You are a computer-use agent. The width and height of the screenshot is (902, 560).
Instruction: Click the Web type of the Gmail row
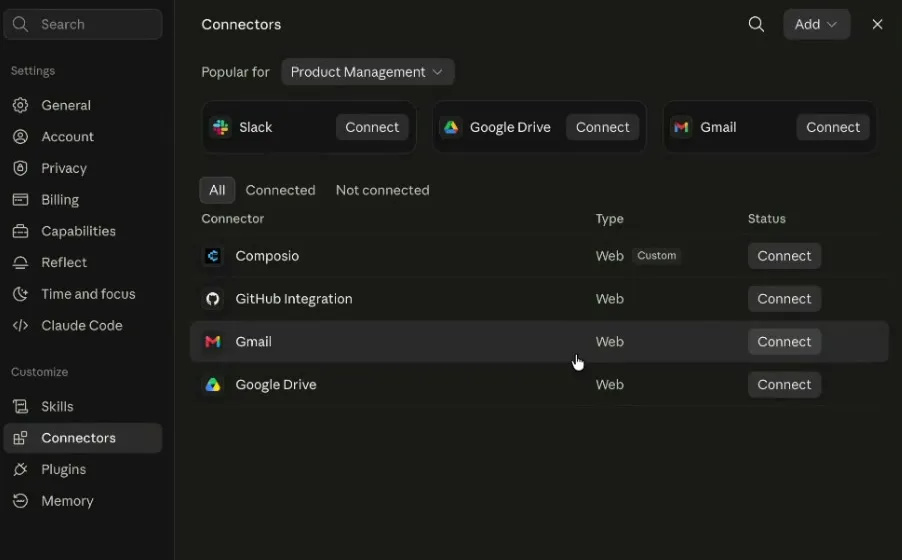pyautogui.click(x=609, y=341)
